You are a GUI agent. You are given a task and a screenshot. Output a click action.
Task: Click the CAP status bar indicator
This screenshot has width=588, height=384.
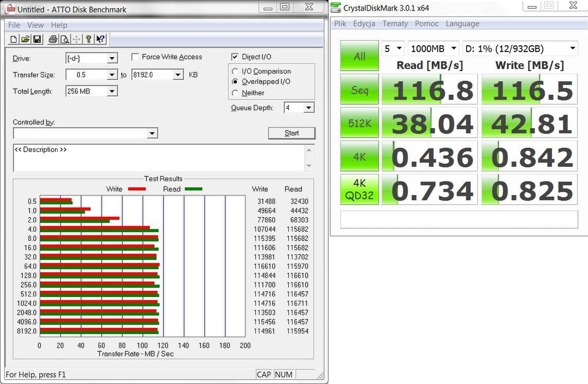pyautogui.click(x=264, y=374)
